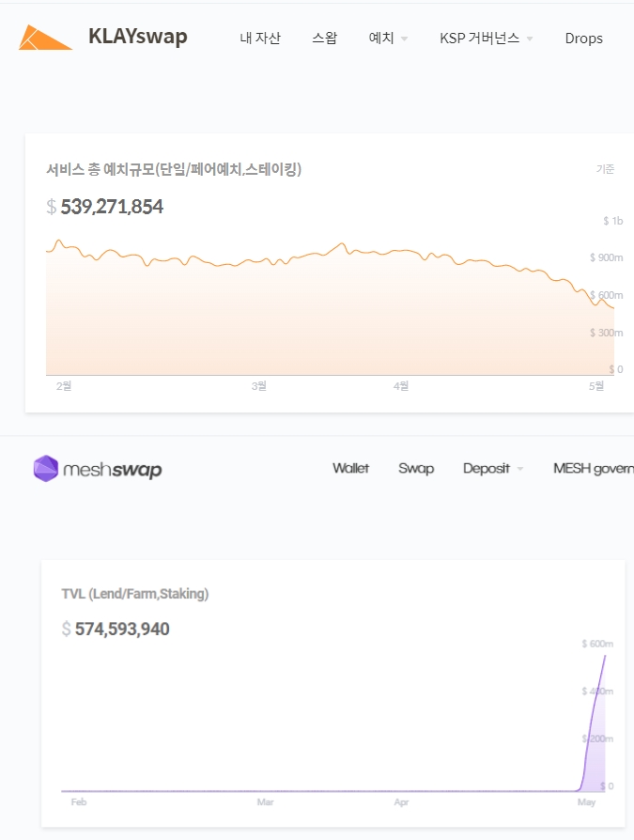Open meshswap Wallet menu item
The height and width of the screenshot is (840, 634).
350,468
